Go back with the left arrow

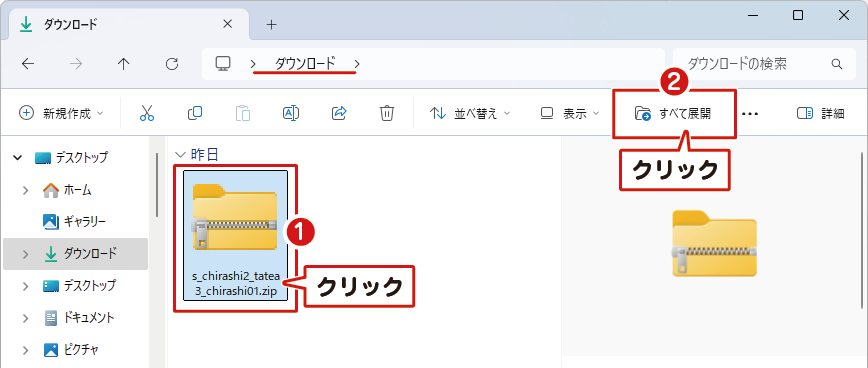[28, 64]
